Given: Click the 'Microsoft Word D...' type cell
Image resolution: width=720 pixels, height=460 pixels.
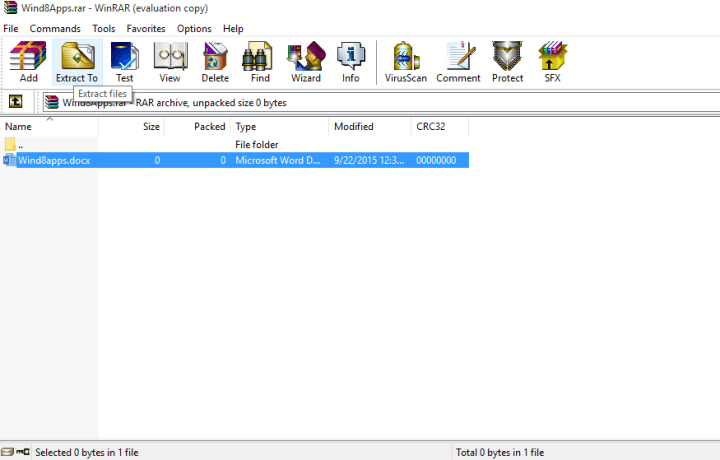Looking at the screenshot, I should [x=278, y=160].
